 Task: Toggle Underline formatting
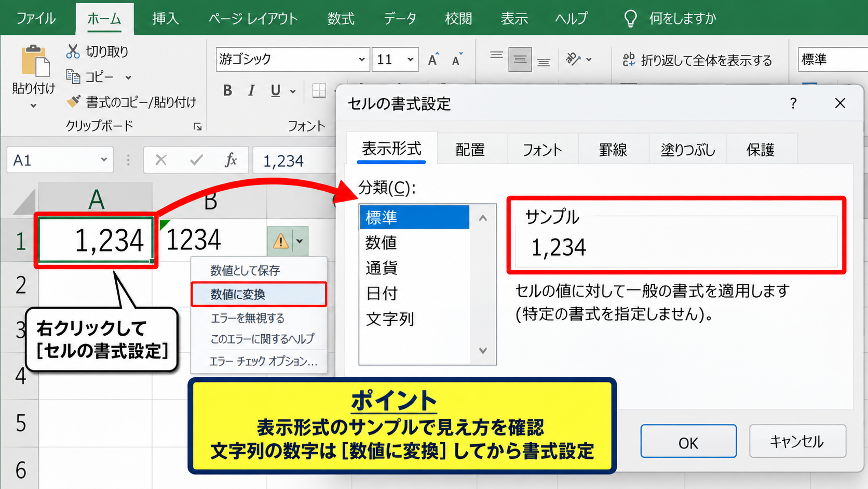coord(276,90)
